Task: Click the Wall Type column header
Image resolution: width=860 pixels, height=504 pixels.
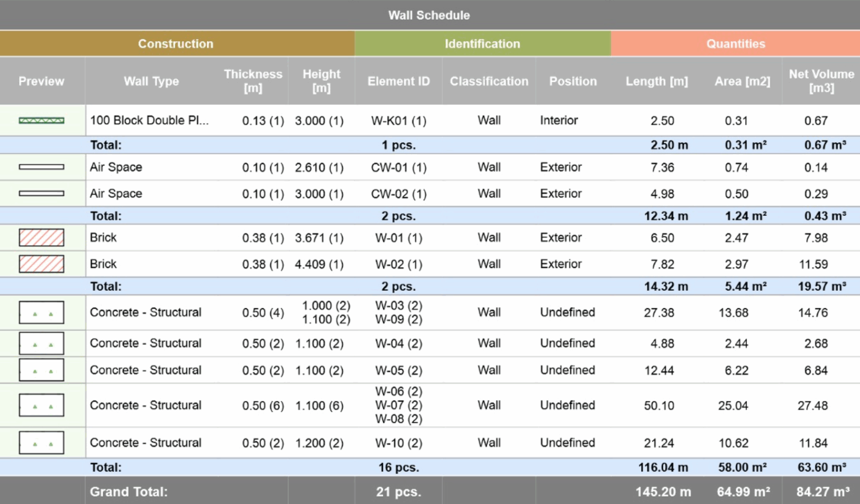Action: click(x=151, y=81)
